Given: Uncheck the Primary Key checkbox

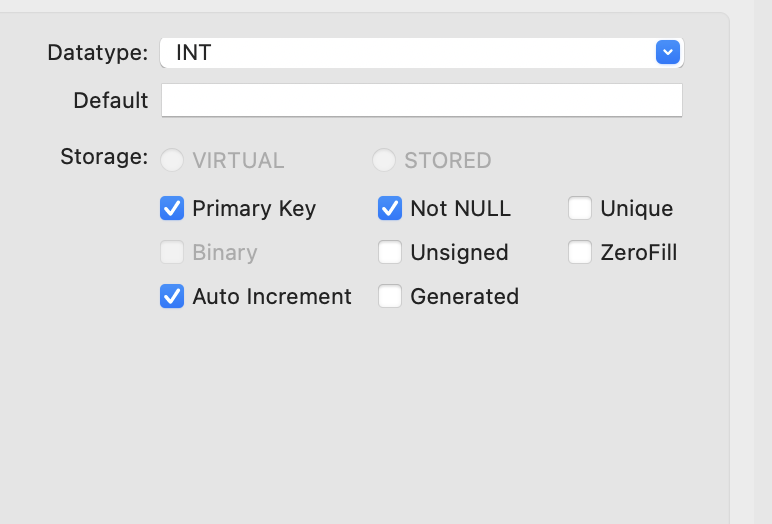Looking at the screenshot, I should 172,208.
